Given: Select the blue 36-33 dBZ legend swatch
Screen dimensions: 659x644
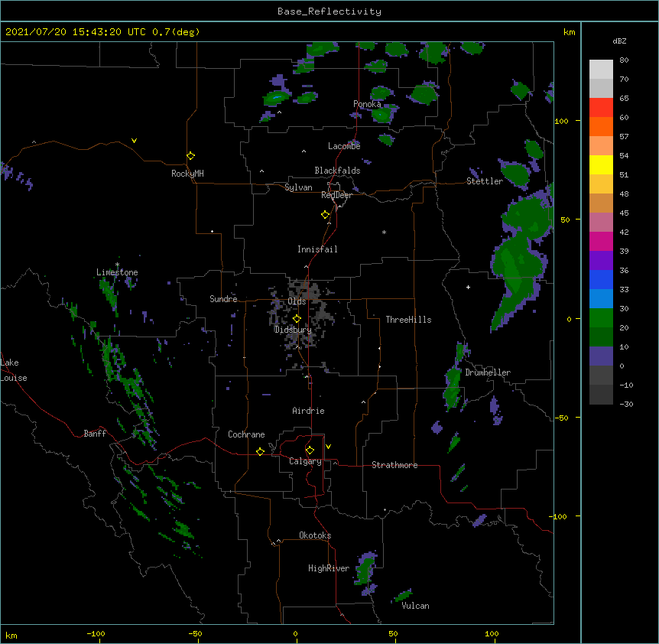Looking at the screenshot, I should (x=601, y=279).
